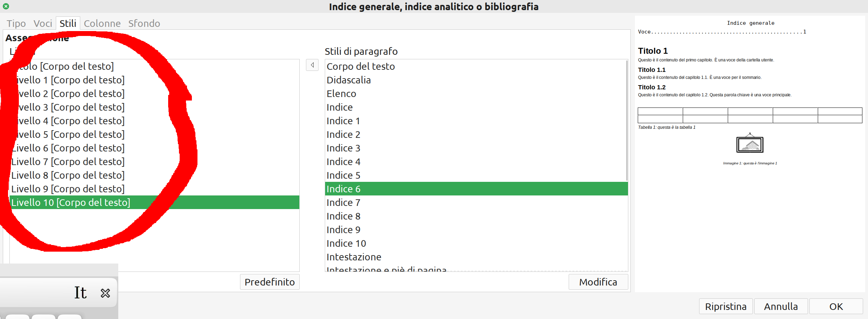Select Indice 10 paragraph style
The height and width of the screenshot is (319, 868).
[x=476, y=243]
